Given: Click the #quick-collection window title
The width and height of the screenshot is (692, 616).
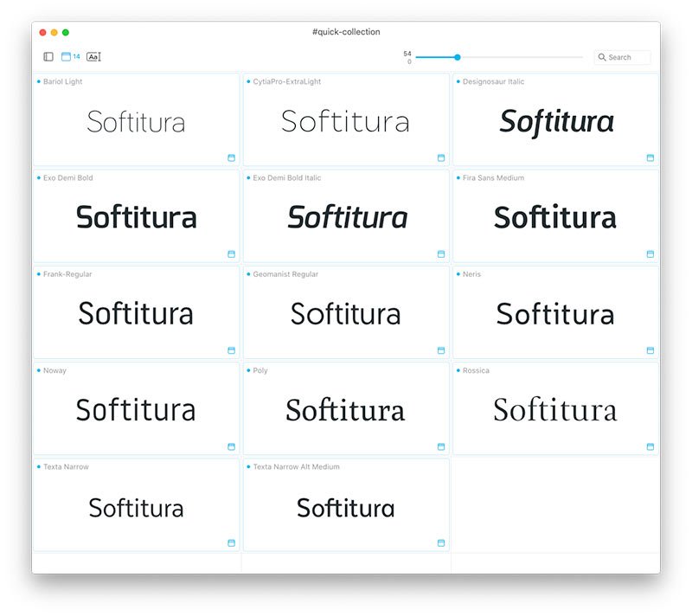Looking at the screenshot, I should tap(346, 32).
